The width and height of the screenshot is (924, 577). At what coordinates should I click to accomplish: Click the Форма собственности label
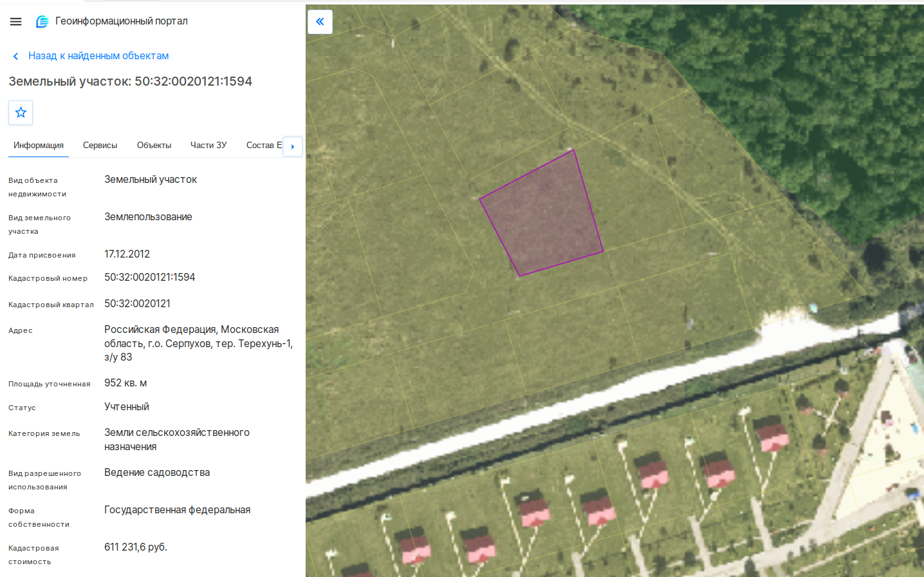pos(39,518)
